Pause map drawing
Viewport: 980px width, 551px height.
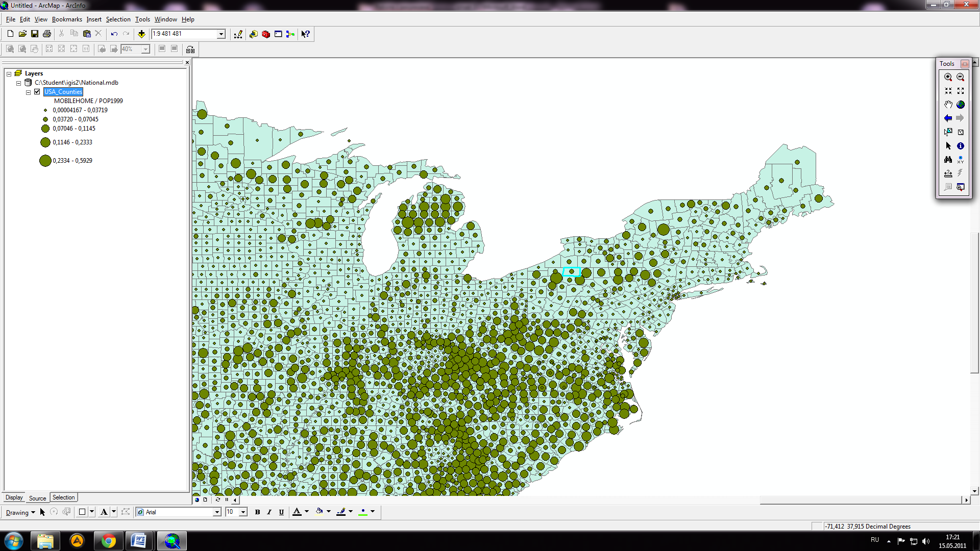click(227, 500)
